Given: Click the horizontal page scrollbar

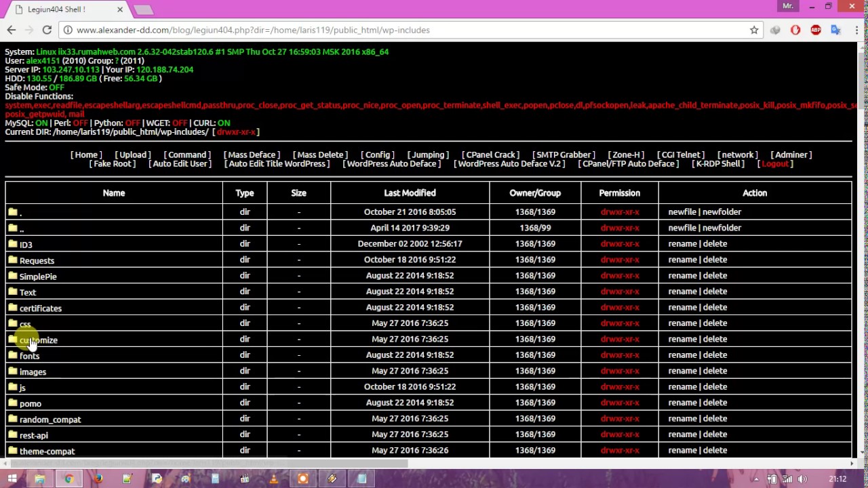Looking at the screenshot, I should tap(209, 464).
